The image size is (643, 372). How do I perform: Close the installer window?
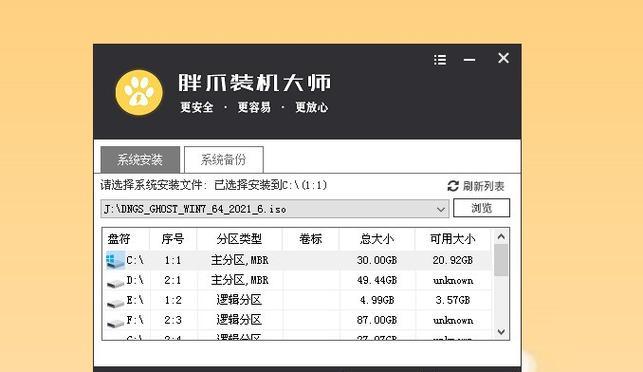(x=503, y=58)
